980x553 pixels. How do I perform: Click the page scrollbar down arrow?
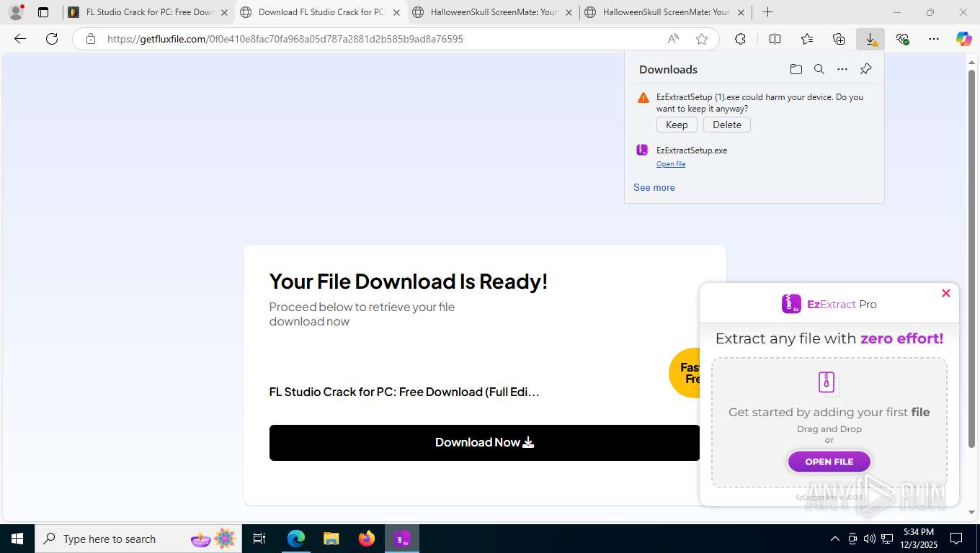[x=971, y=512]
